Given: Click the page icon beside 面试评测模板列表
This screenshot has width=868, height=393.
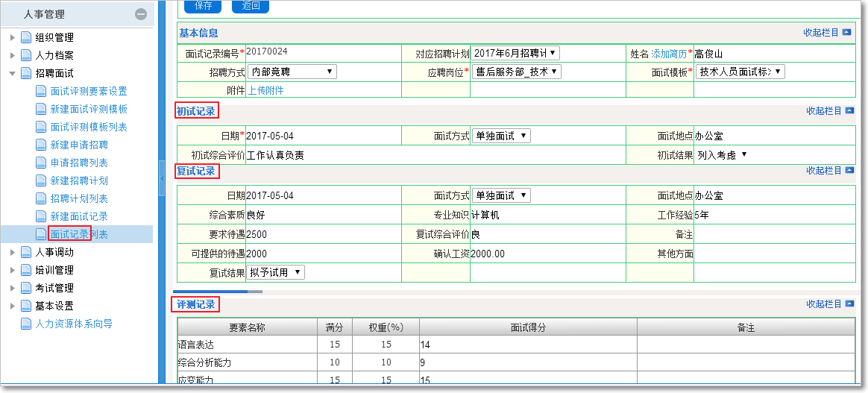Looking at the screenshot, I should point(41,128).
